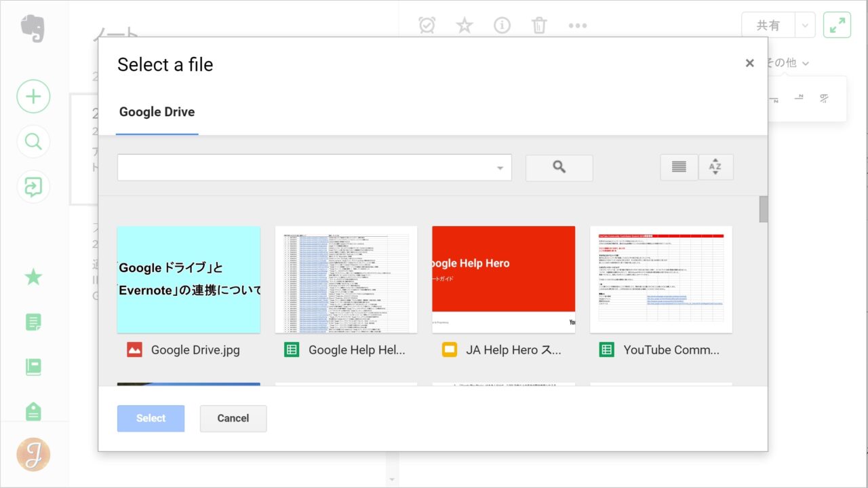Switch to list view in file picker
This screenshot has height=488, width=868.
pos(679,167)
